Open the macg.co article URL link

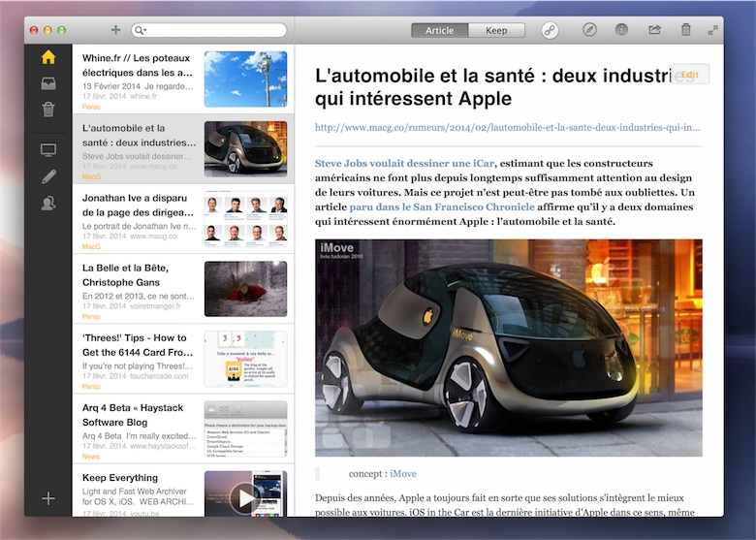click(507, 127)
